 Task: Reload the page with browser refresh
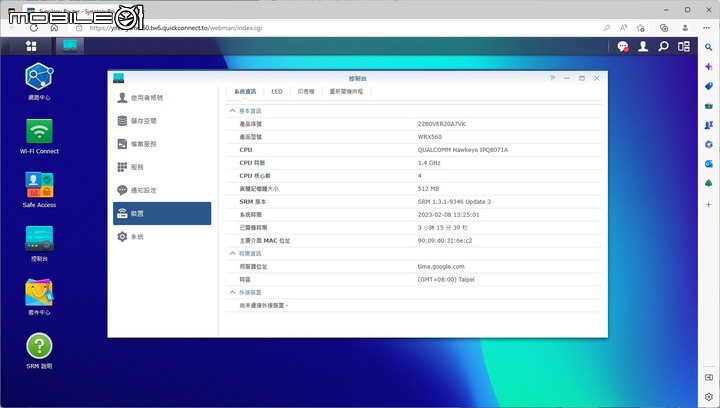34,28
